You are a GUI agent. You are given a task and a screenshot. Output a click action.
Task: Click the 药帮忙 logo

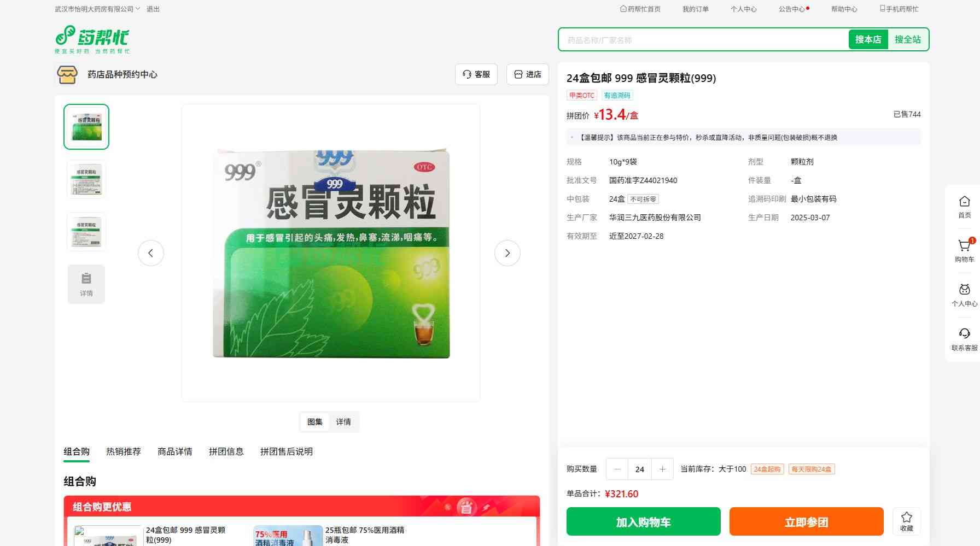92,39
